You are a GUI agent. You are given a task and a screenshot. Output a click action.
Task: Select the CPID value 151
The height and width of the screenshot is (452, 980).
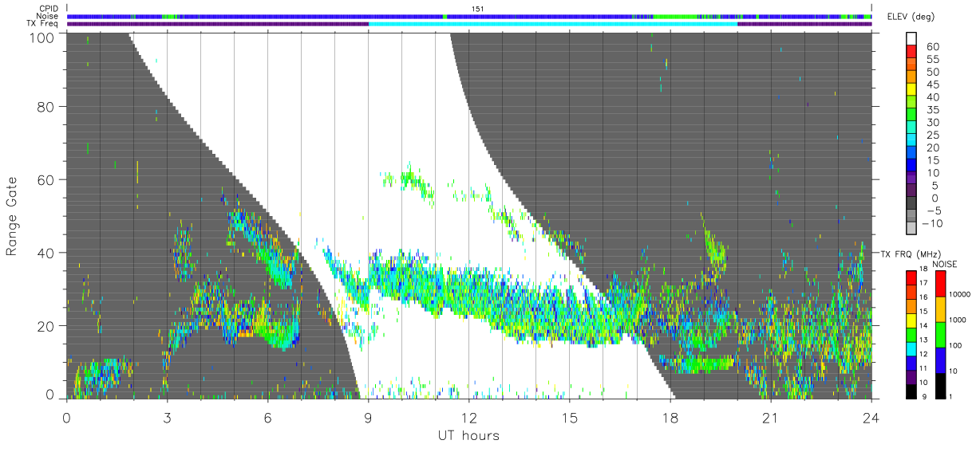[x=478, y=8]
